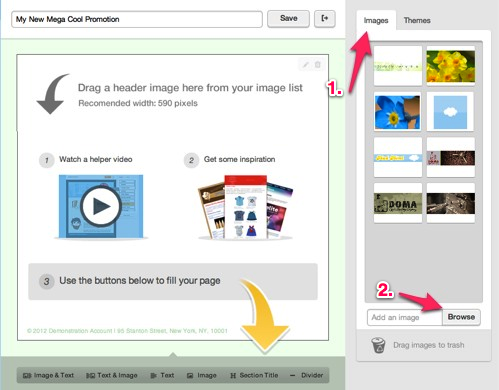
Task: Select the pale green banner thumbnail
Action: click(398, 66)
